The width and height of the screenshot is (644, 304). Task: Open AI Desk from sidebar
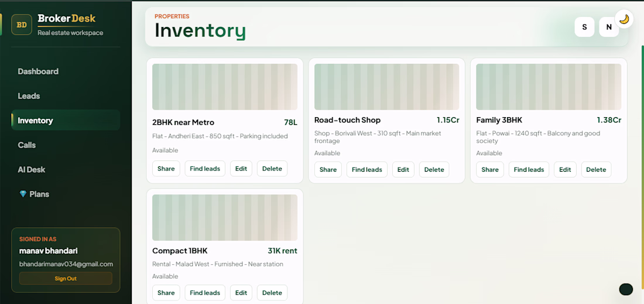tap(32, 170)
